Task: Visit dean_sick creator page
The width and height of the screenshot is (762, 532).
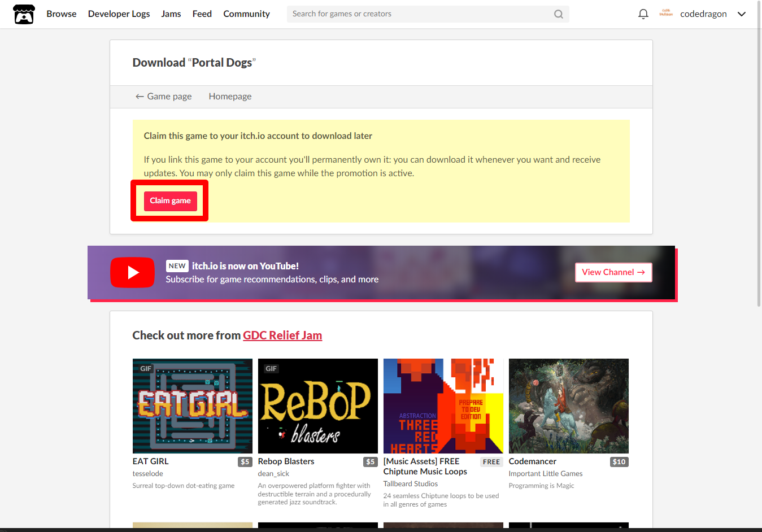Action: pyautogui.click(x=273, y=474)
